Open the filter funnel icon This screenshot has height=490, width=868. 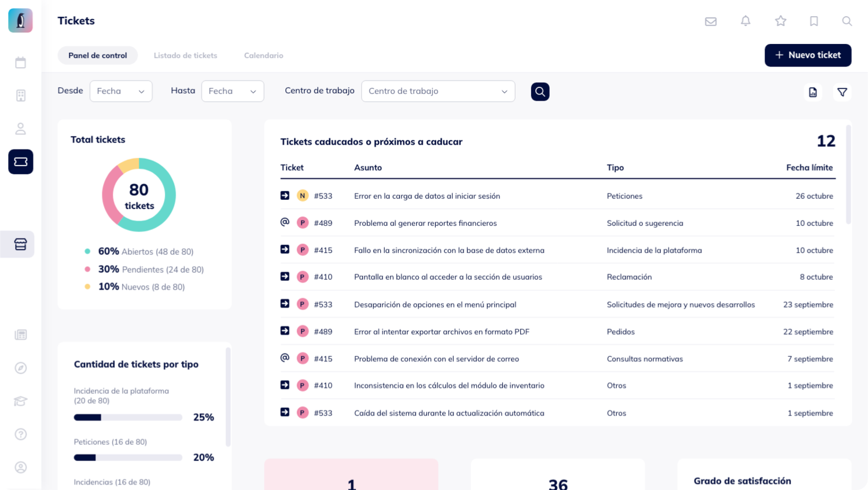[842, 92]
